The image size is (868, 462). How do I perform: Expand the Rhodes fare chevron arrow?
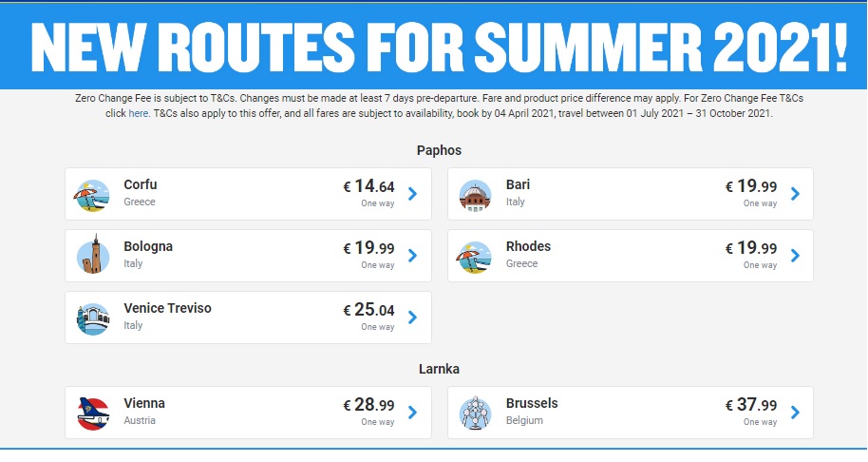(x=795, y=256)
